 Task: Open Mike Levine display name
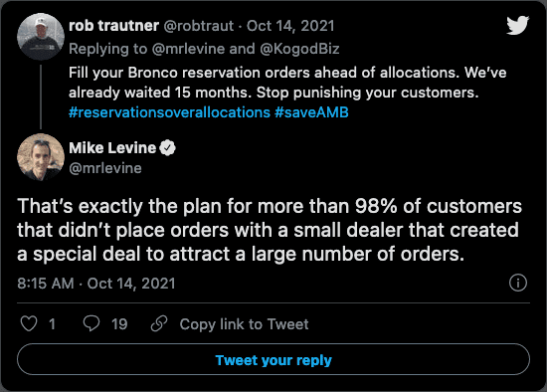(112, 148)
